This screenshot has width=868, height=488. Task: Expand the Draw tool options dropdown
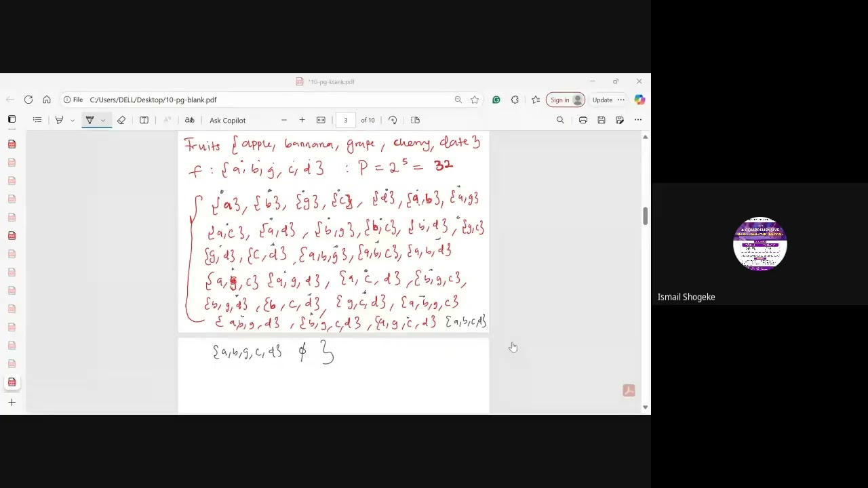pyautogui.click(x=103, y=120)
